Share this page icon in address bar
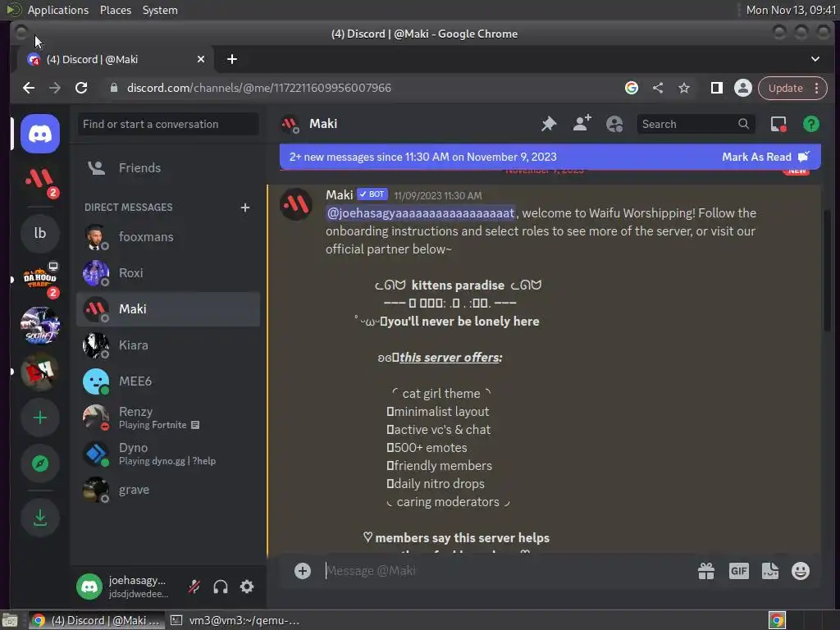The image size is (840, 630). click(658, 88)
